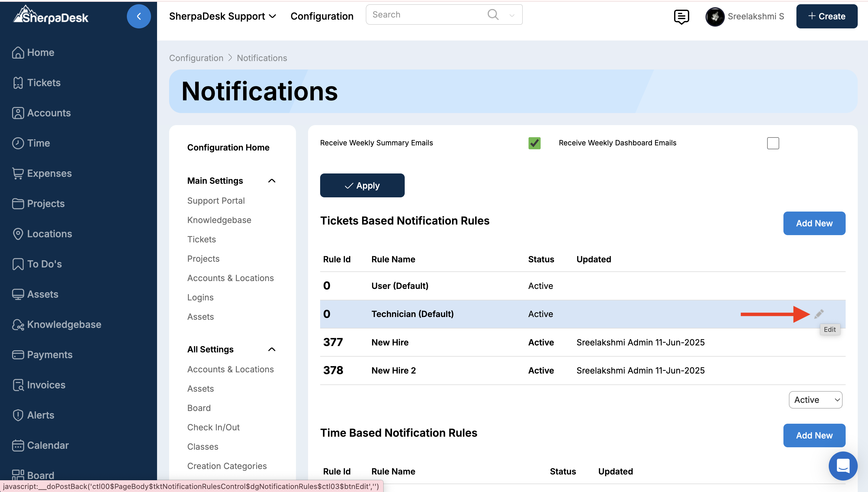Click the Expenses cart icon
This screenshot has height=492, width=868.
point(18,173)
